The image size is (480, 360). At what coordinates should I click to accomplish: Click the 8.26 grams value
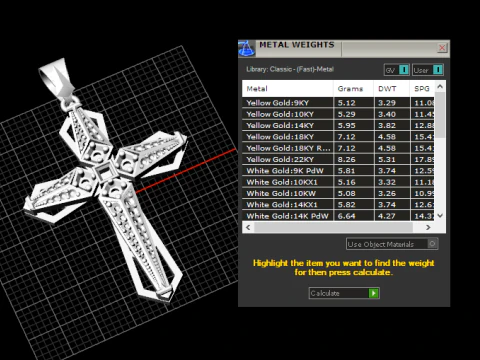pos(347,160)
